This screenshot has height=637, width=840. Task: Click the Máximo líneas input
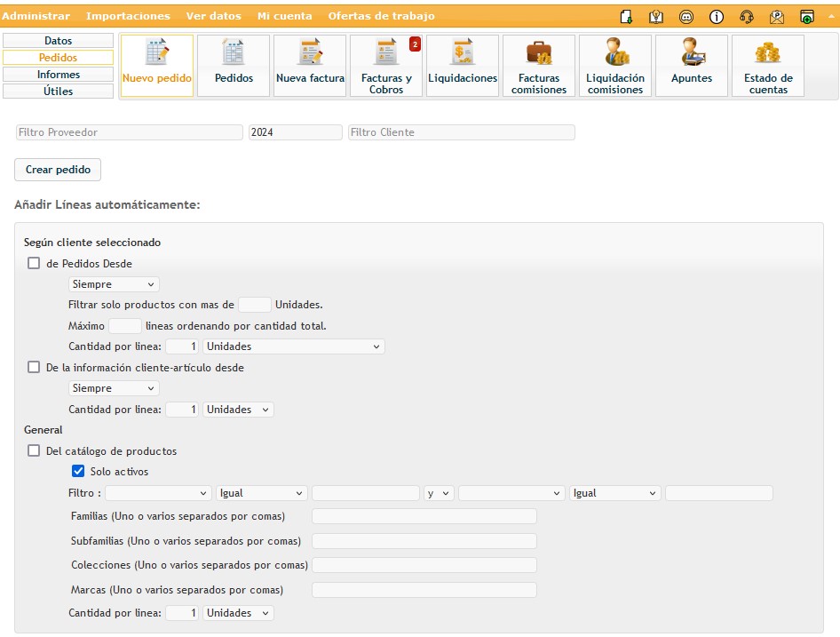[x=125, y=326]
